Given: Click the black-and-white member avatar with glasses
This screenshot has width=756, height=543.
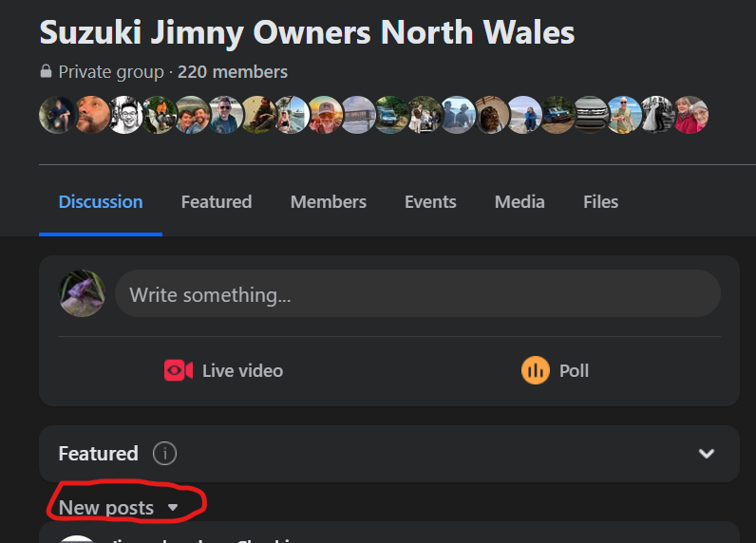Looking at the screenshot, I should tap(124, 115).
